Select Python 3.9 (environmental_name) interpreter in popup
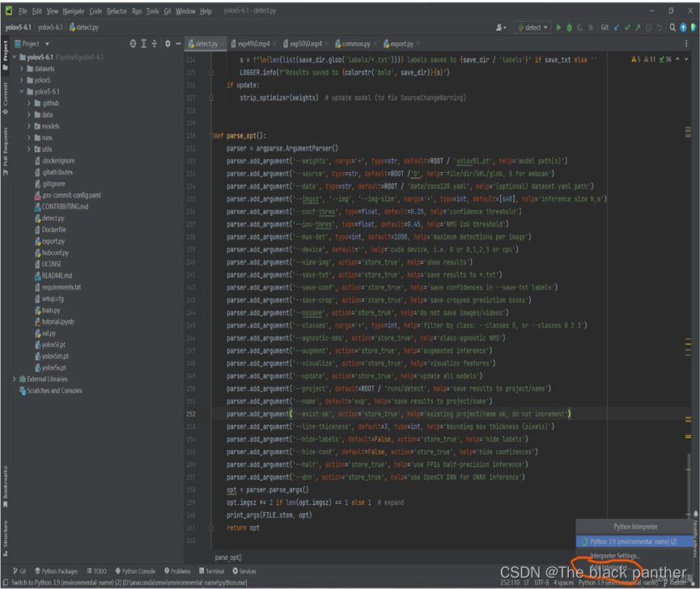The height and width of the screenshot is (589, 700). 634,541
